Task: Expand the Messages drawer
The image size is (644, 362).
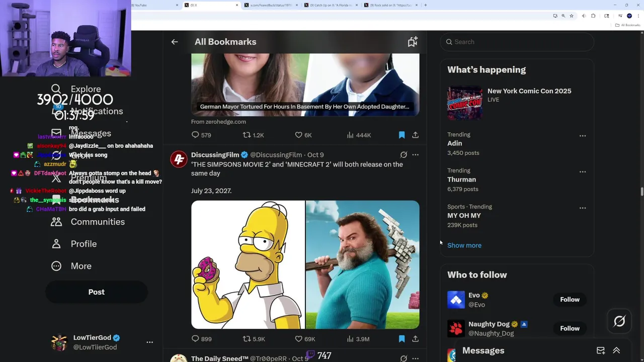Action: click(x=616, y=350)
